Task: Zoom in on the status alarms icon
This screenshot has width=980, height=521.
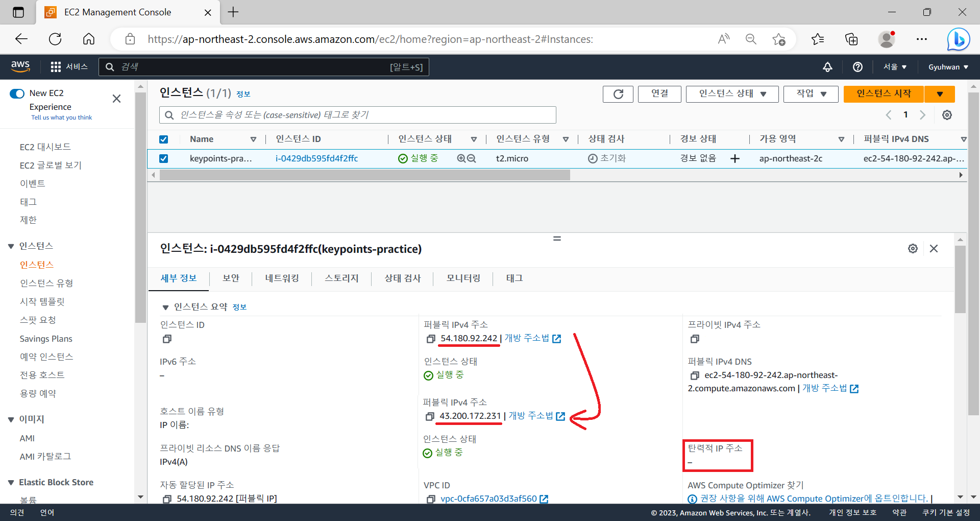Action: tap(461, 158)
